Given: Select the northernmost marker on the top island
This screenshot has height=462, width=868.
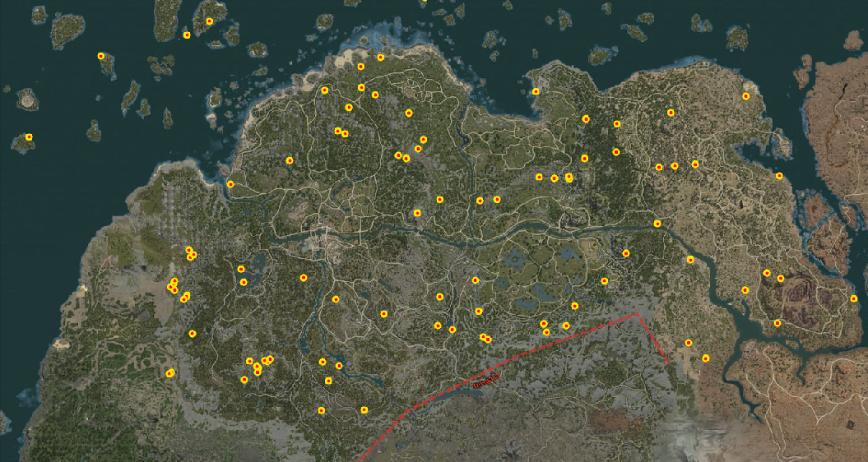Looking at the screenshot, I should pos(209,21).
